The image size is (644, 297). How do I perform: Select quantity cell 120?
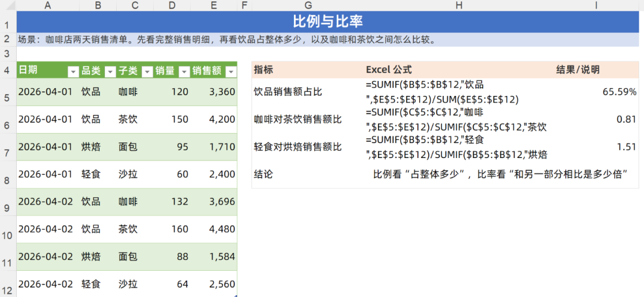pos(172,92)
